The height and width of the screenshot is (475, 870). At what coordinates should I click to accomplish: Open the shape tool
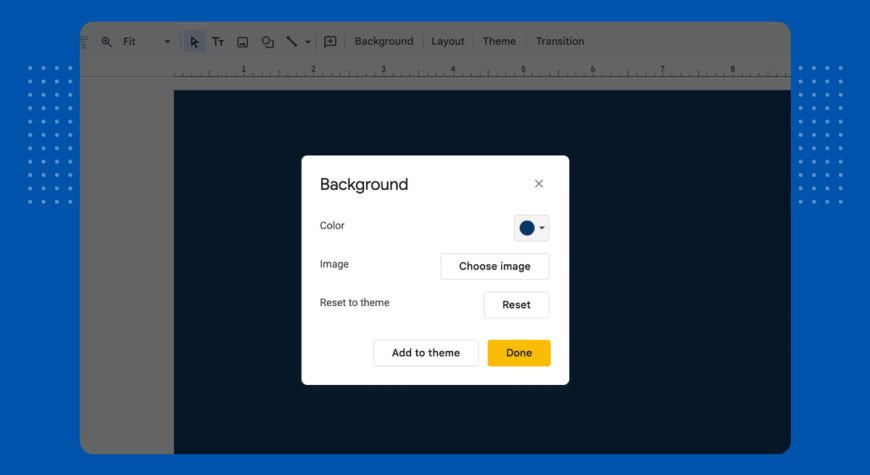click(267, 42)
